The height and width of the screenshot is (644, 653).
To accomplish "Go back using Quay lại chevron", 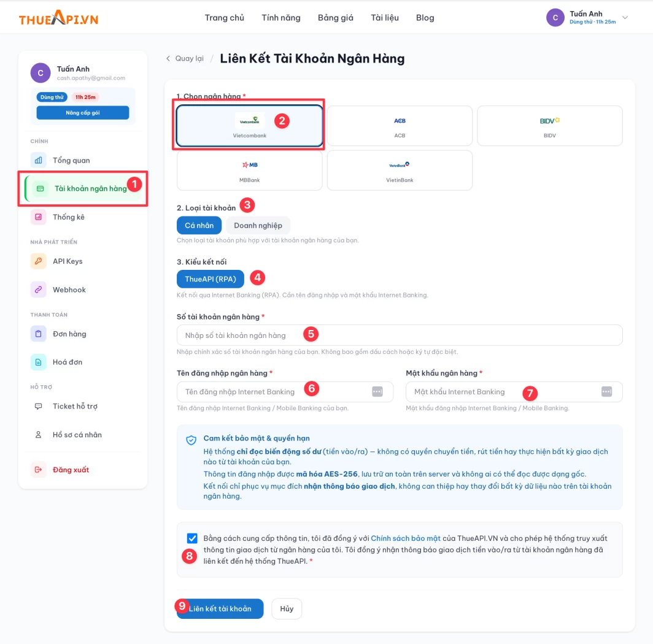I will (x=168, y=59).
